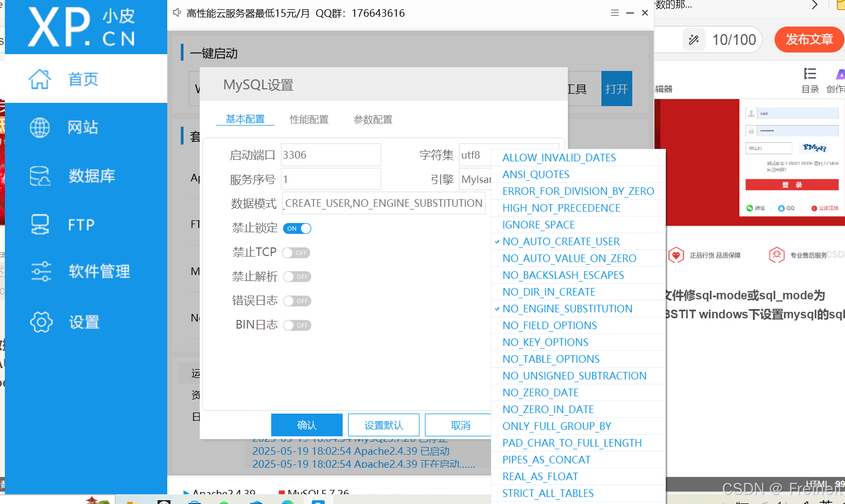845x504 pixels.
Task: Select ANSI_QUOTES from the list
Action: [x=578, y=174]
